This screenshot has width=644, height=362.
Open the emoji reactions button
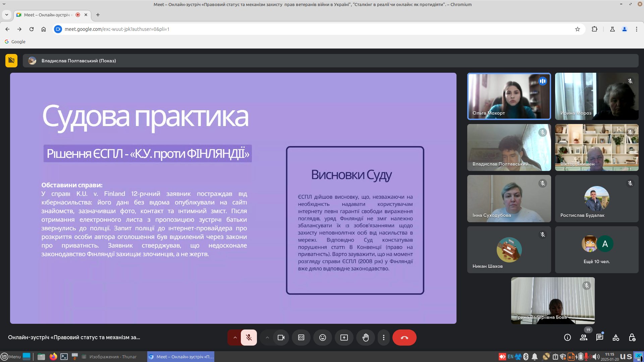coord(322,338)
